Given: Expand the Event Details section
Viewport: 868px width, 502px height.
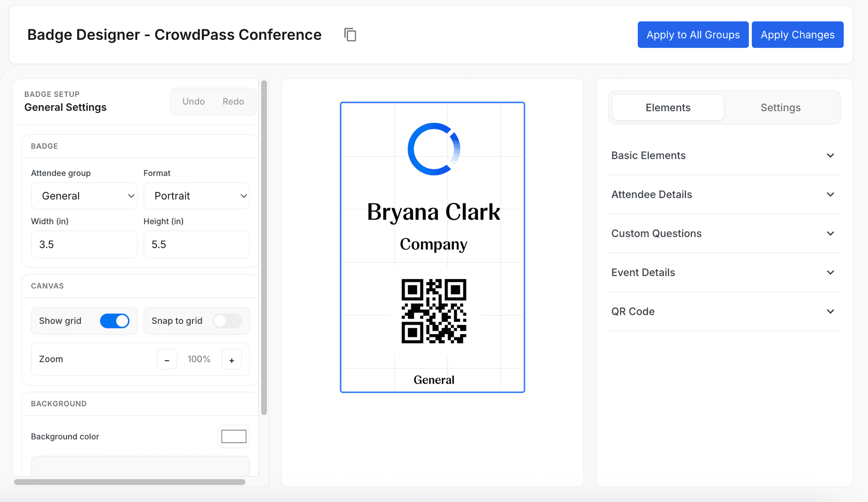Looking at the screenshot, I should (724, 272).
